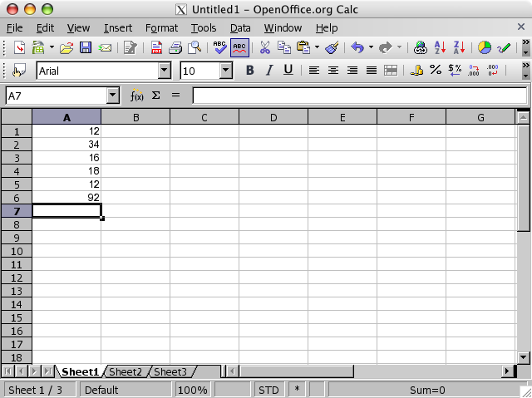
Task: Apply Standard number format $% icon
Action: click(x=455, y=70)
